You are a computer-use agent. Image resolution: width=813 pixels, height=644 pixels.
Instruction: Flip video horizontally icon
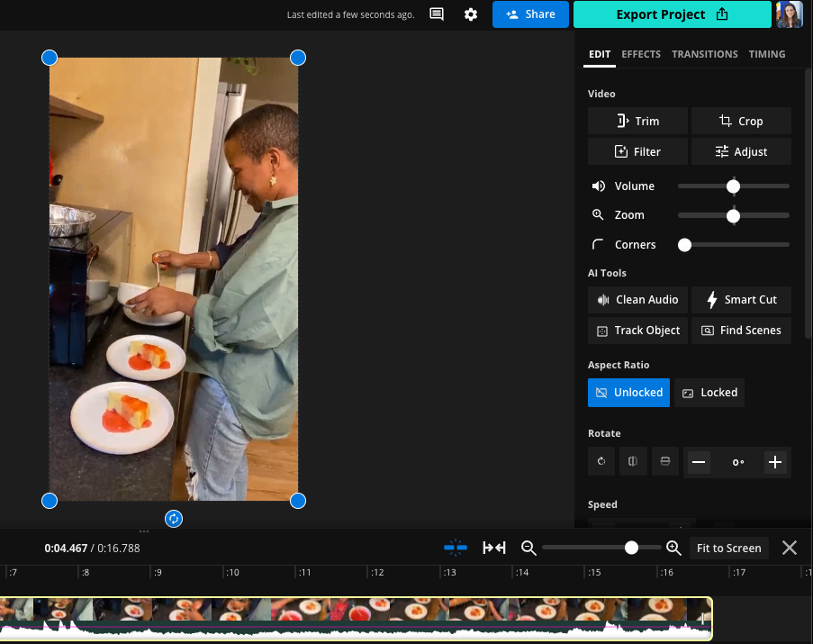(633, 461)
